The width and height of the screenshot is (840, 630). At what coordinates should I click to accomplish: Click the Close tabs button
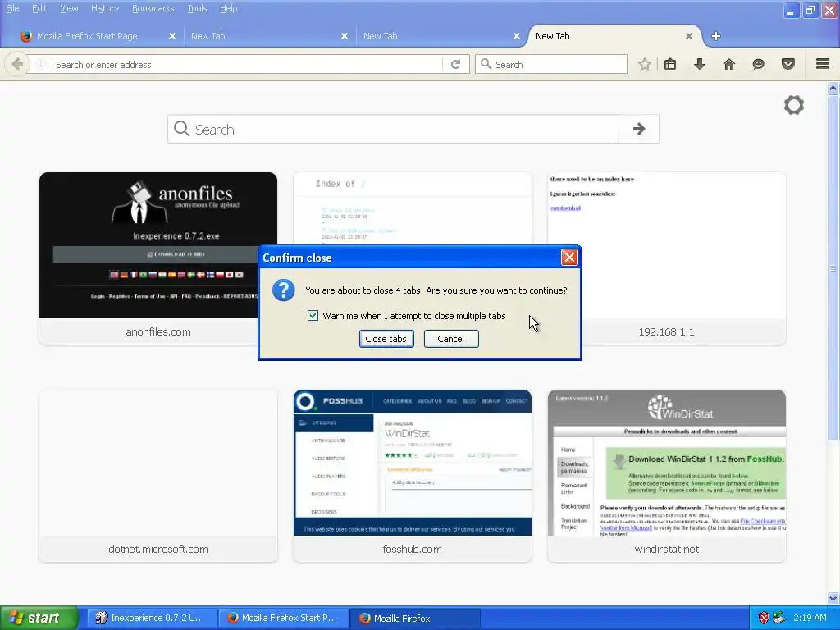386,339
